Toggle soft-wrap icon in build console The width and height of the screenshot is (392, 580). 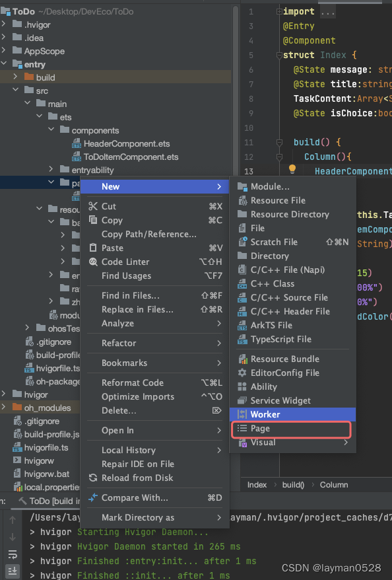pyautogui.click(x=12, y=554)
